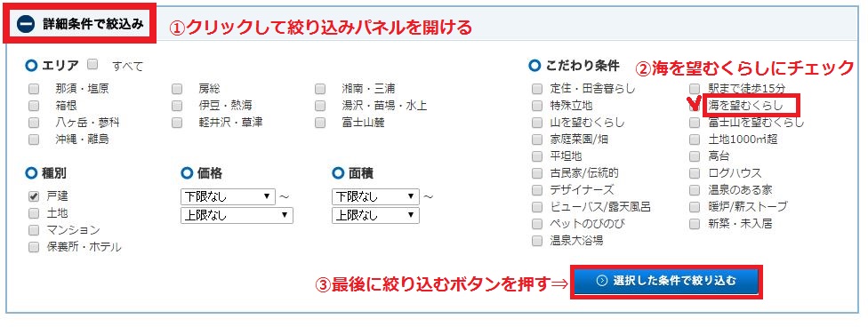
Task: Check the 海を望むくらし checkbox
Action: click(695, 105)
